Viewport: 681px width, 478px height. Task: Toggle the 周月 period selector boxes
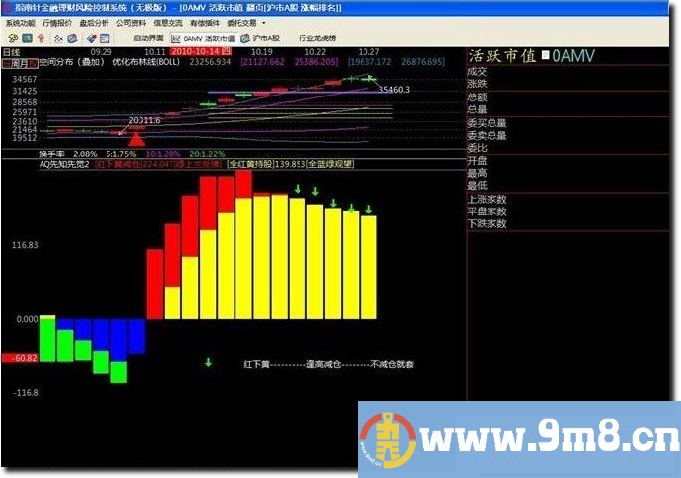[x=20, y=63]
